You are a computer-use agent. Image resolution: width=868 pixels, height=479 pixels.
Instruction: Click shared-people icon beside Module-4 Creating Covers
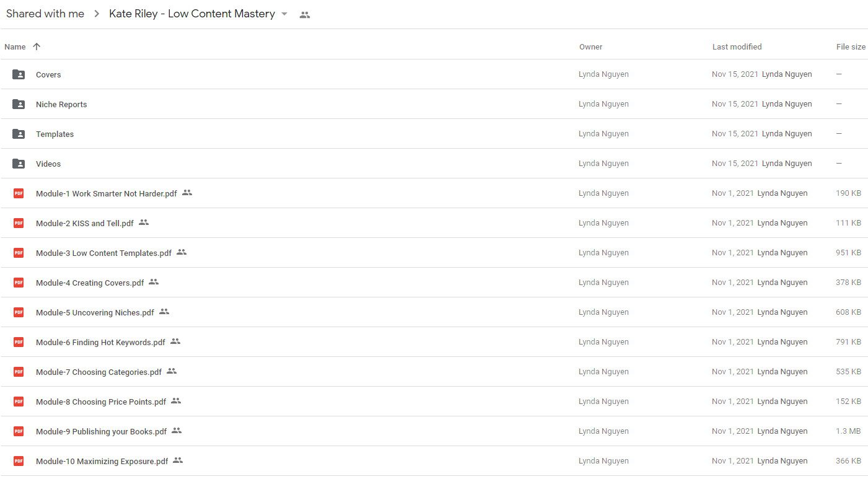(154, 282)
